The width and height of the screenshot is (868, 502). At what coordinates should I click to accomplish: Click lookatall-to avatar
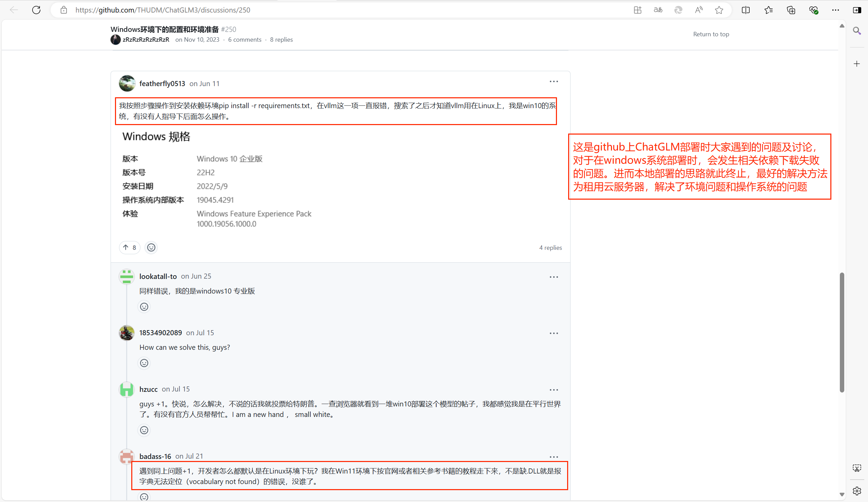(127, 277)
